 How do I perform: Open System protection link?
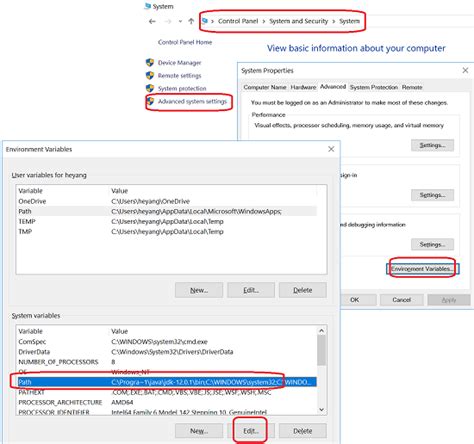click(182, 88)
